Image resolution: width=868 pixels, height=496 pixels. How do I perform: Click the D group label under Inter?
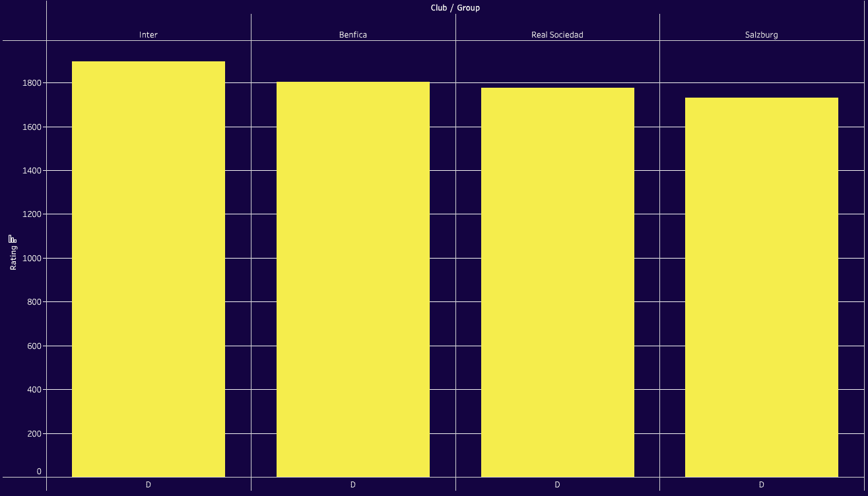pyautogui.click(x=149, y=485)
